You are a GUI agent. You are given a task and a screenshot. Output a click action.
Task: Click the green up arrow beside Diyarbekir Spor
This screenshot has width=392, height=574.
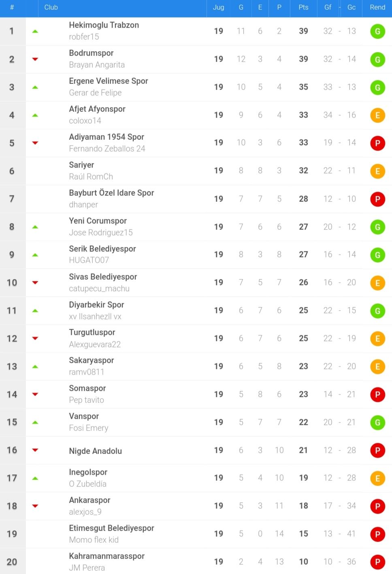35,311
